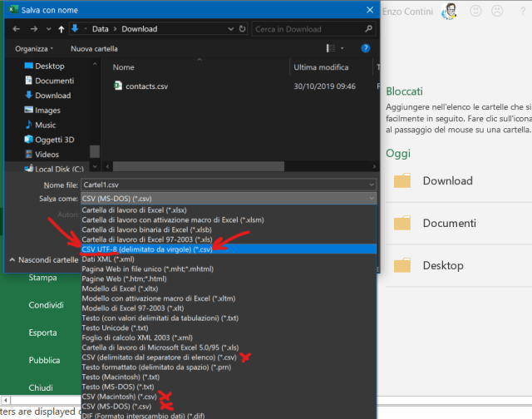Open Music in the navigation pane
The height and width of the screenshot is (419, 532).
coord(45,125)
